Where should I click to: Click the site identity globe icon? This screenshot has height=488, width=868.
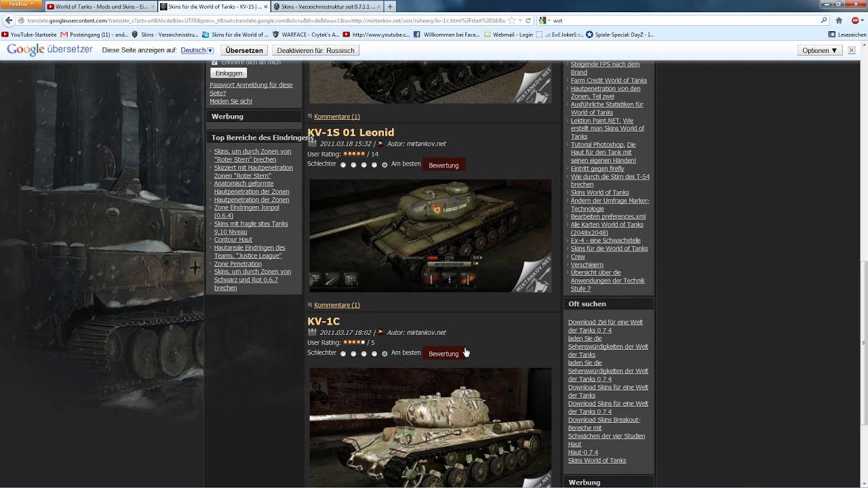pyautogui.click(x=22, y=20)
